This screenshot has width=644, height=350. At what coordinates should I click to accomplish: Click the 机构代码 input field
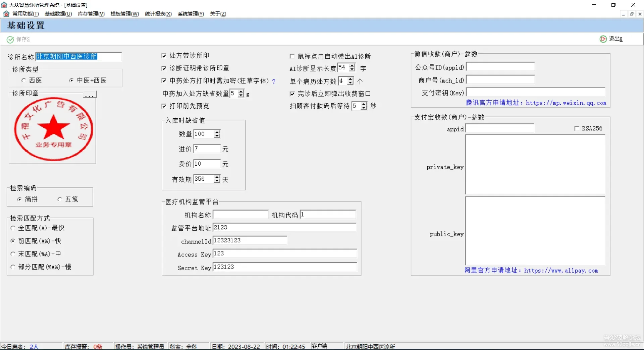coord(328,215)
